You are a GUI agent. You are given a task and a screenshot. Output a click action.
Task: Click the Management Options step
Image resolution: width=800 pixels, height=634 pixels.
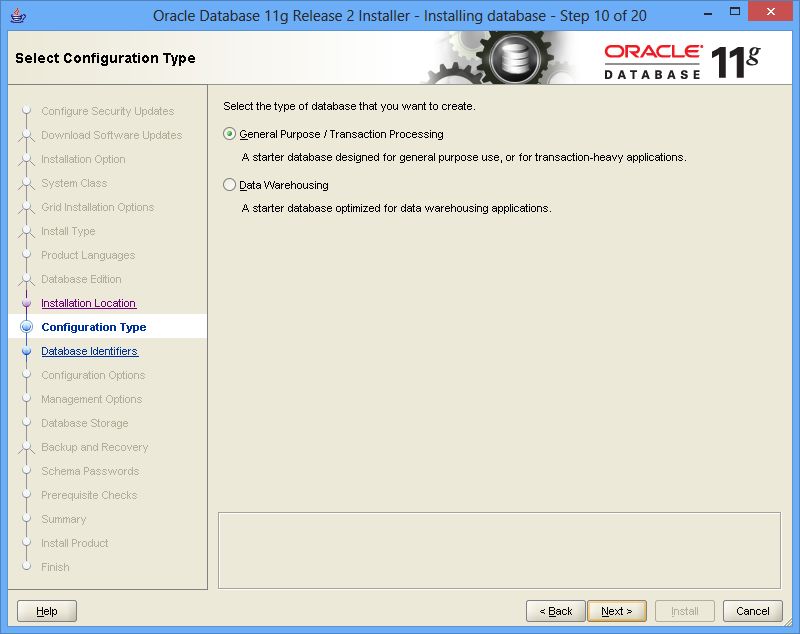92,399
